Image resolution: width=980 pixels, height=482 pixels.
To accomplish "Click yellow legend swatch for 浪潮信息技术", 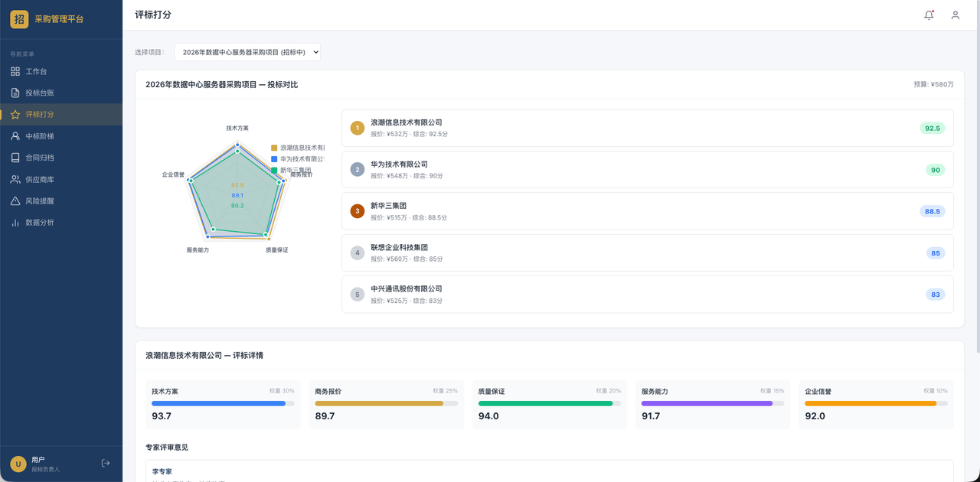I will coord(274,148).
